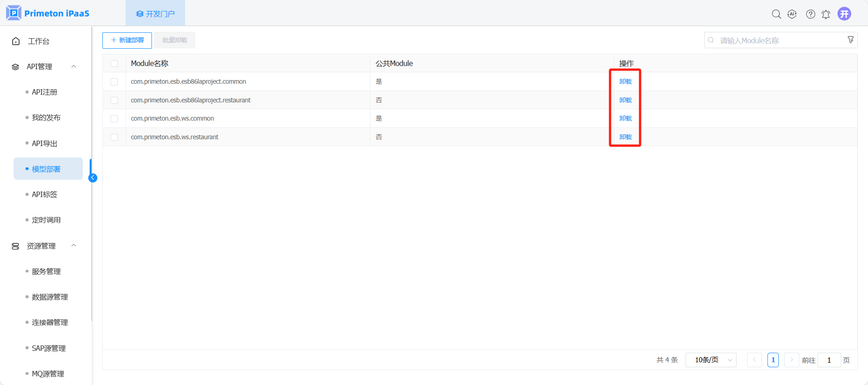The height and width of the screenshot is (385, 868).
Task: Click the 新建部署 button
Action: 127,40
